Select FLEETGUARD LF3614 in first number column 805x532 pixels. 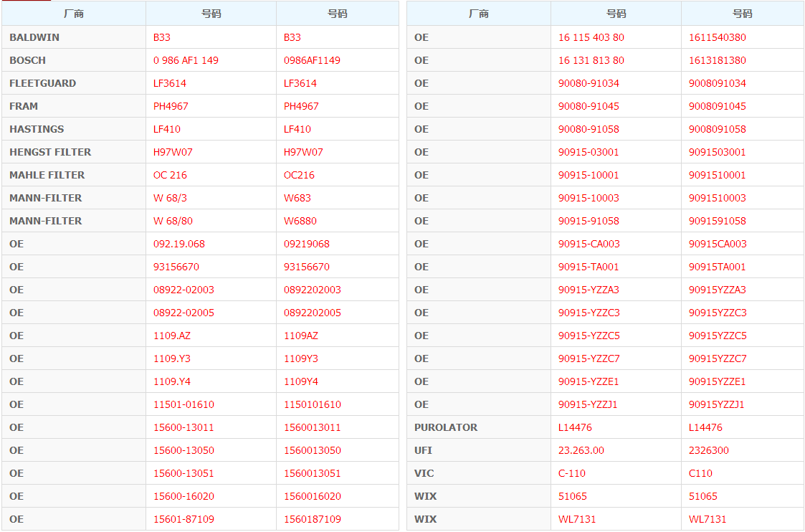click(169, 83)
